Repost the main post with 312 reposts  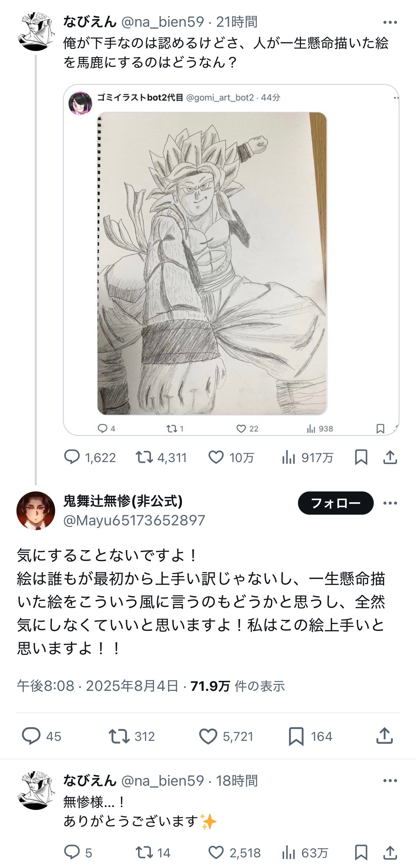119,736
